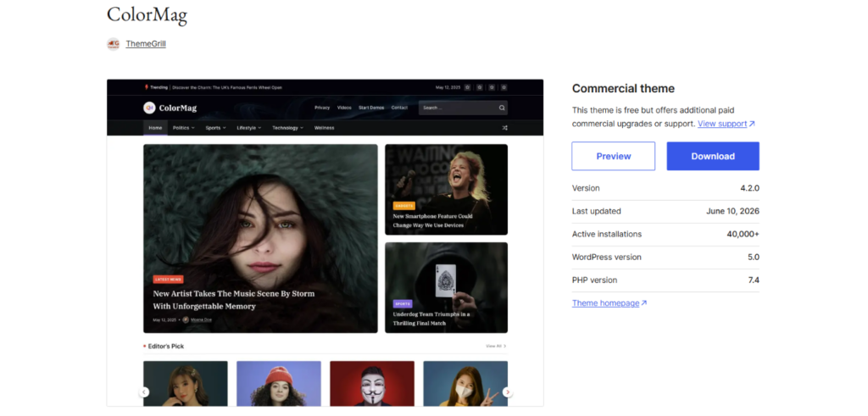This screenshot has width=868, height=416.
Task: Click the Trending lightning bolt icon
Action: (146, 87)
